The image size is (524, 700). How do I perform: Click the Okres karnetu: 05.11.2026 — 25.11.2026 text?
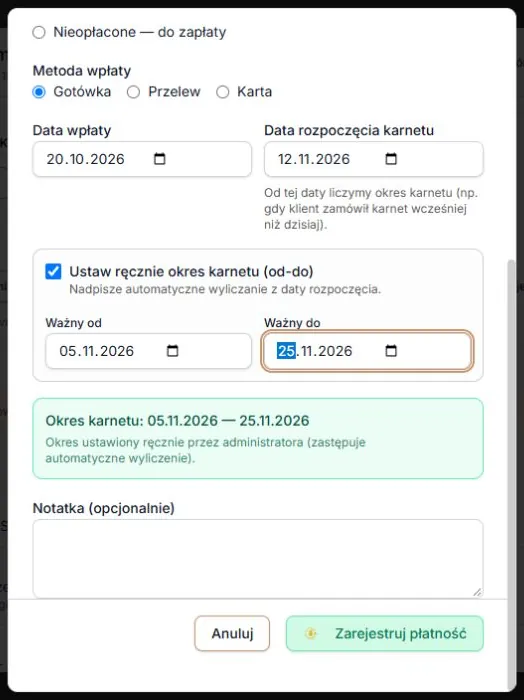177,421
